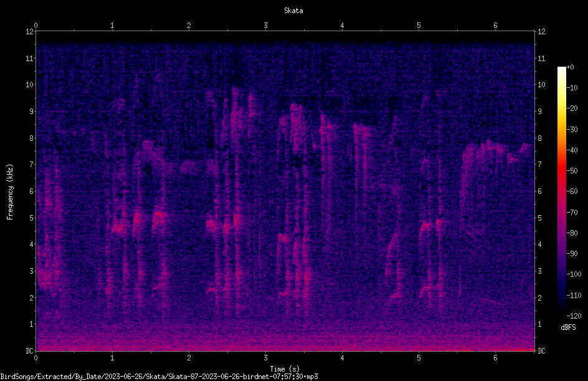This screenshot has height=381, width=588.
Task: Click the 12 label on the right frequency axis
Action: (541, 32)
